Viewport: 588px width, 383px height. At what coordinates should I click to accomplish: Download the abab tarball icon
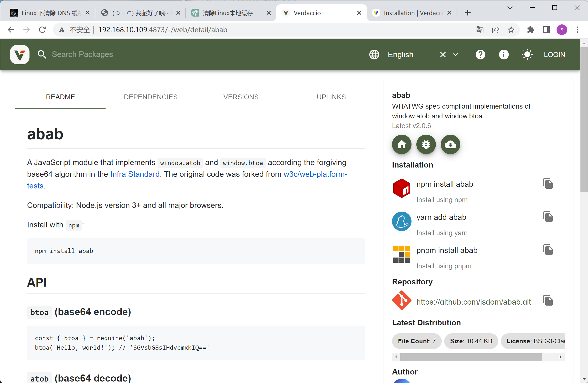click(x=451, y=144)
